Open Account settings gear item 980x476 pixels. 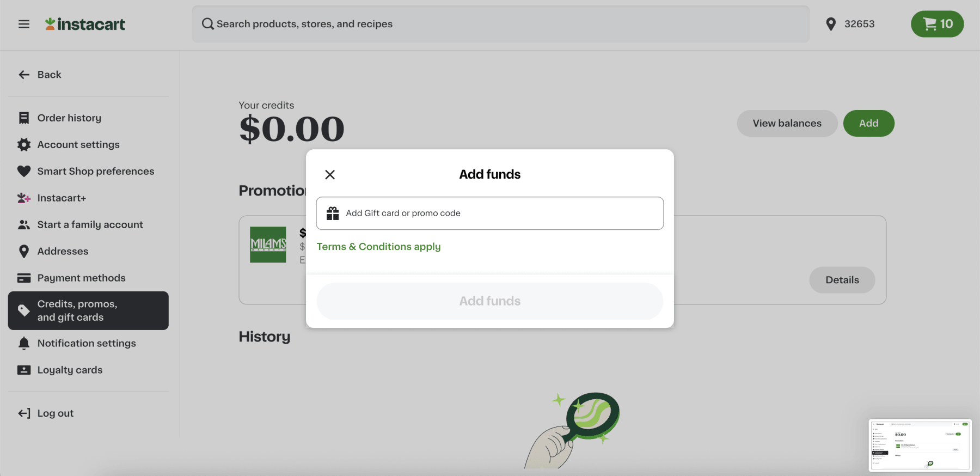tap(78, 145)
